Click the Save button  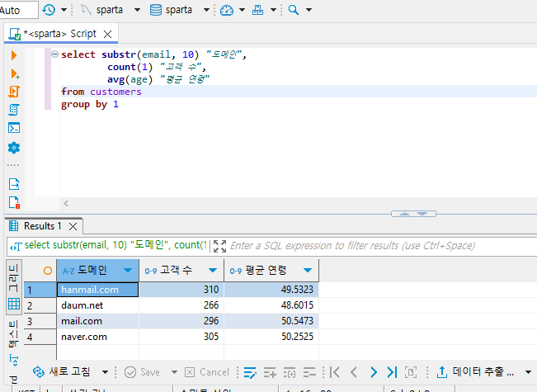click(142, 372)
